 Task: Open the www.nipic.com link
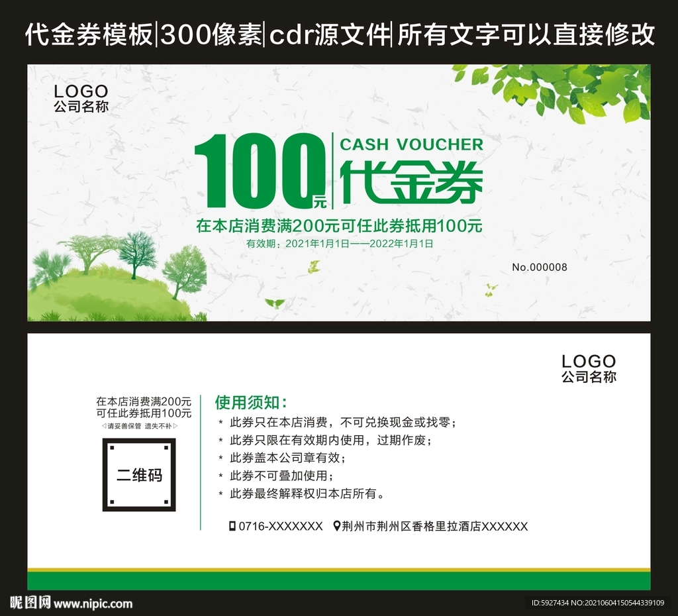click(93, 603)
